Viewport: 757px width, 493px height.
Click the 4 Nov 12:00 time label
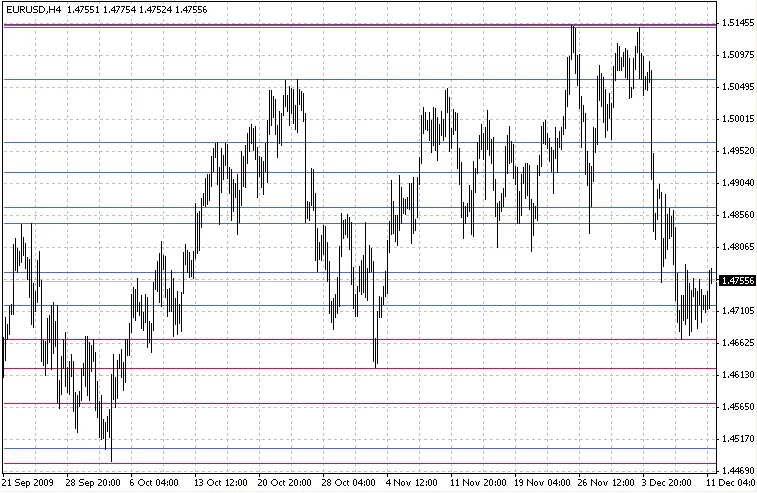411,482
